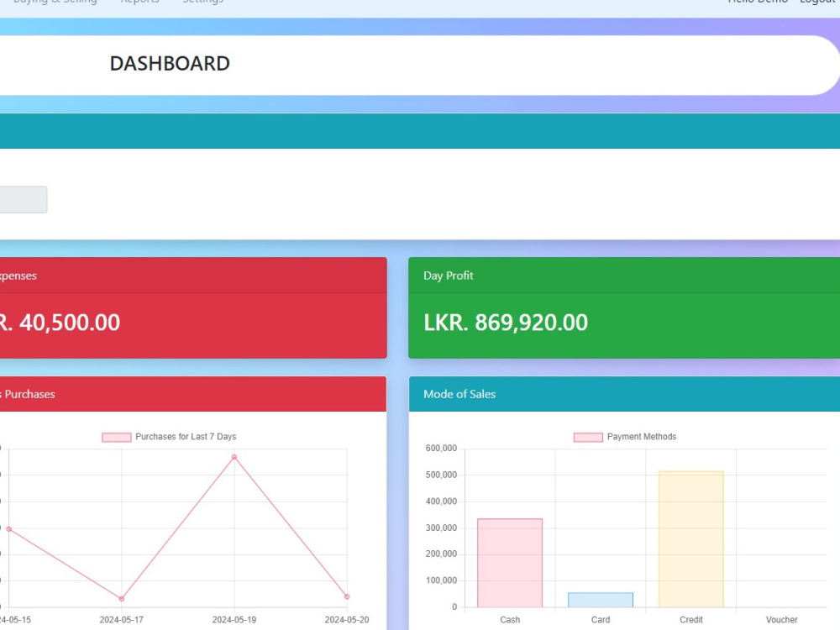Click the 40,500.00 expenses amount
This screenshot has width=840, height=630.
point(70,323)
